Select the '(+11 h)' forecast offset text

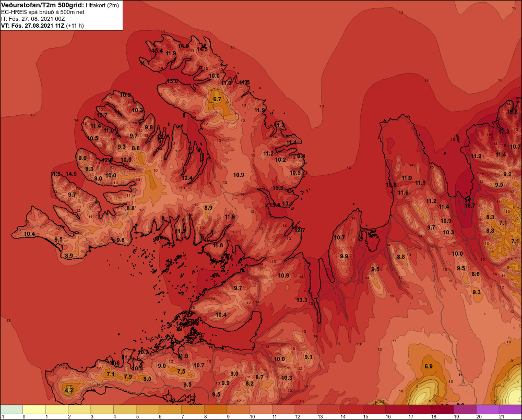[x=75, y=26]
